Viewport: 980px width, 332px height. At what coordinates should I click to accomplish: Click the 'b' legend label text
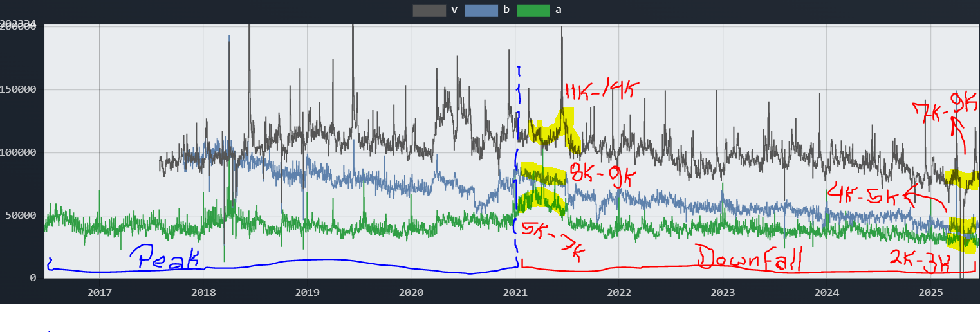(x=506, y=10)
